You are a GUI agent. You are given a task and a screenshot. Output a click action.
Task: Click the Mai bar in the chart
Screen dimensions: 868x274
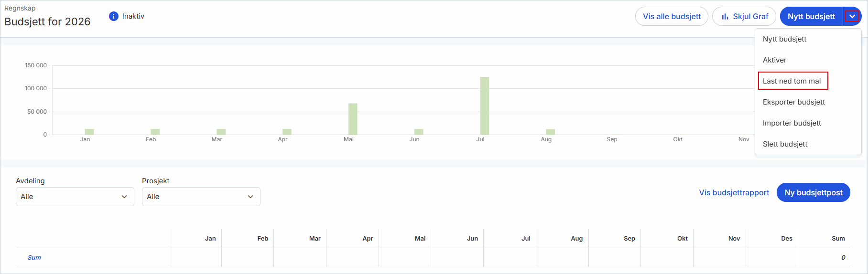click(353, 119)
